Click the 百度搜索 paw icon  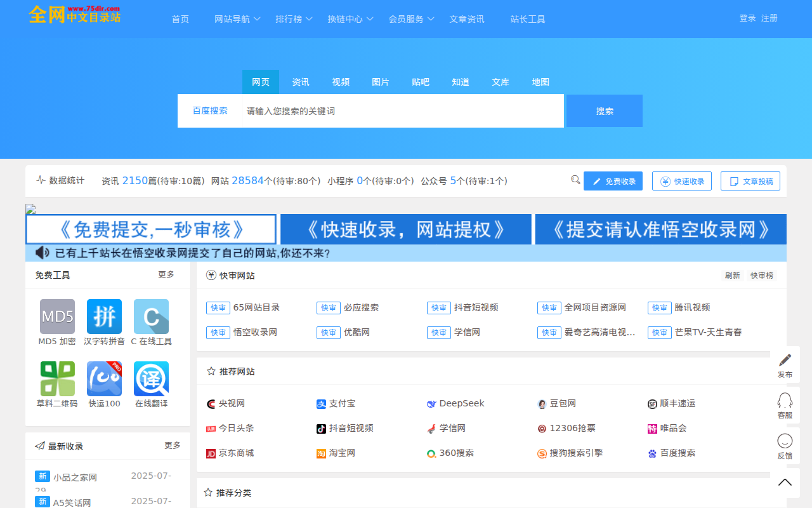tap(652, 453)
